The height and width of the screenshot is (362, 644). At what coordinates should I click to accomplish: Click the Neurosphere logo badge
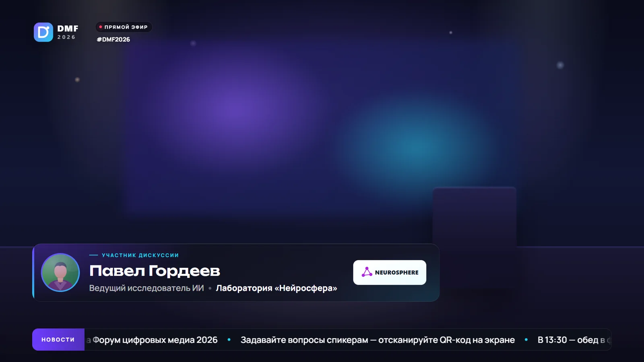tap(390, 272)
